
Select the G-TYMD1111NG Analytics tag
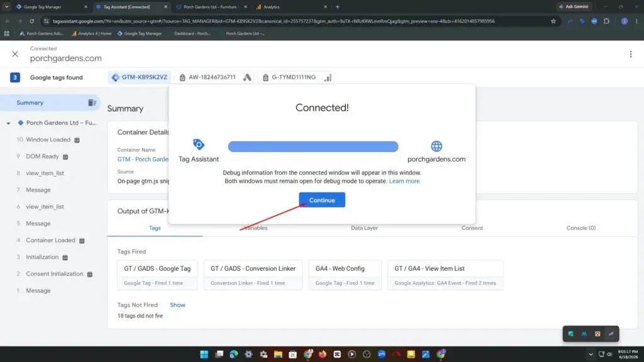click(296, 77)
